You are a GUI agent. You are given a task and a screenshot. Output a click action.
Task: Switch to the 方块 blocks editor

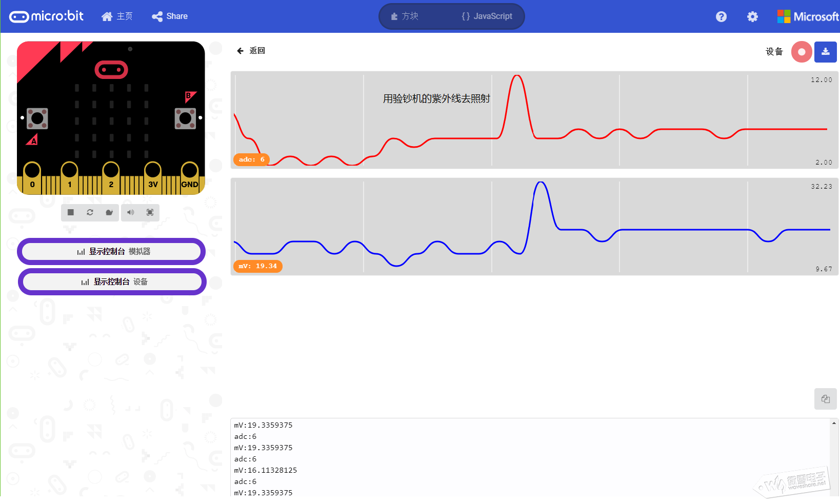click(405, 16)
